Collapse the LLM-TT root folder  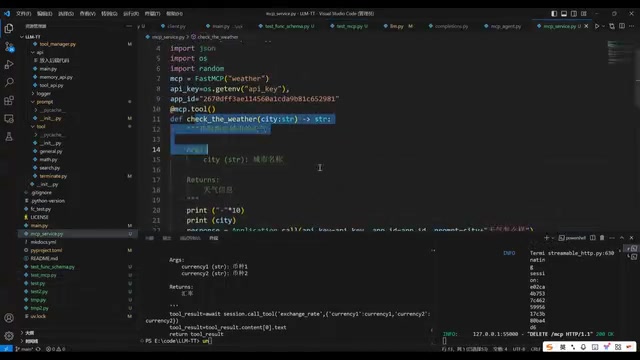(32, 37)
